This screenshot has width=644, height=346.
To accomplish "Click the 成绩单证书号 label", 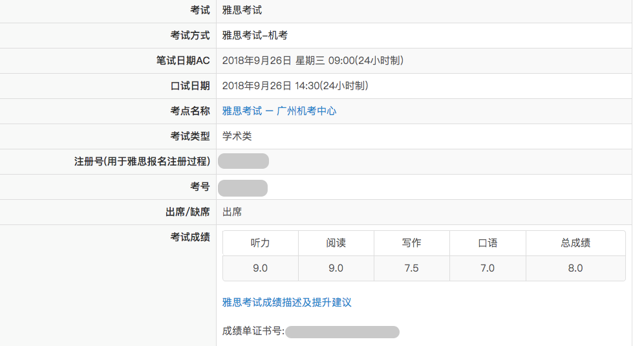I will [x=253, y=331].
